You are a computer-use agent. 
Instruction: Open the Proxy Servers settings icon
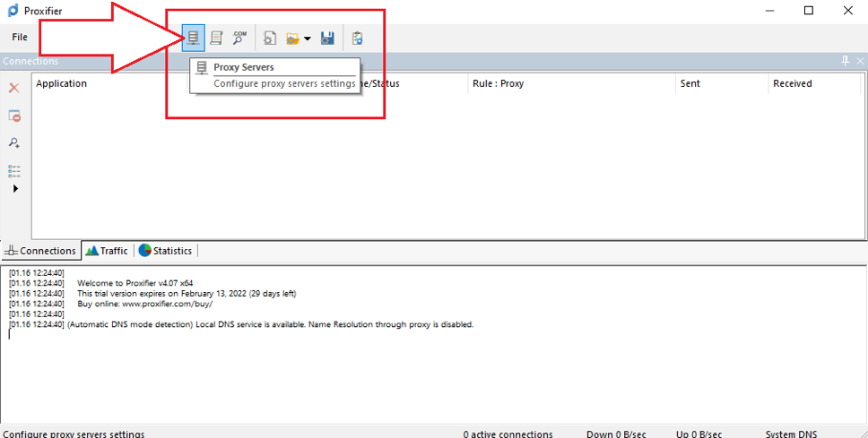coord(193,38)
